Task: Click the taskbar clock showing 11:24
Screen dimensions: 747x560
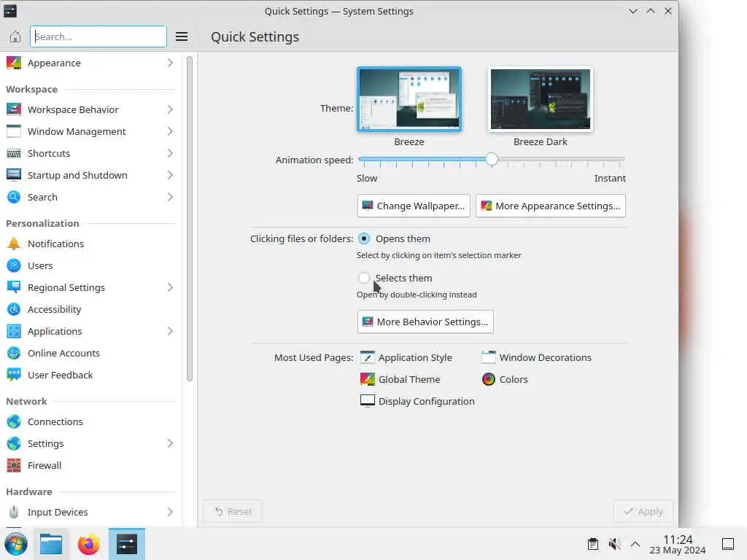Action: (x=678, y=544)
